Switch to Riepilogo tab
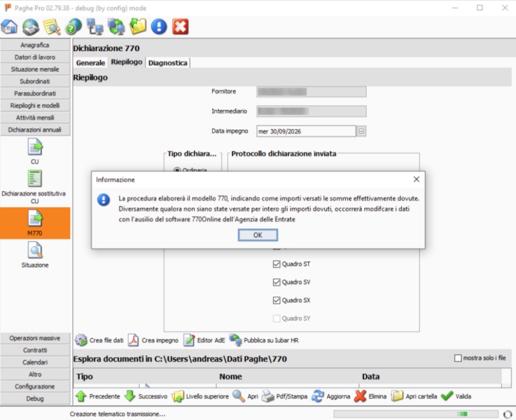 click(127, 62)
